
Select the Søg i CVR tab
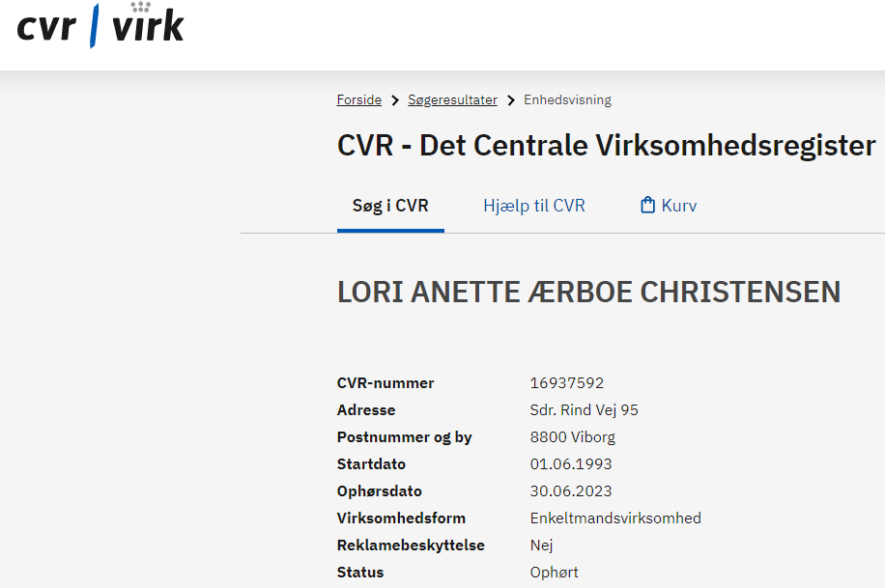point(390,206)
